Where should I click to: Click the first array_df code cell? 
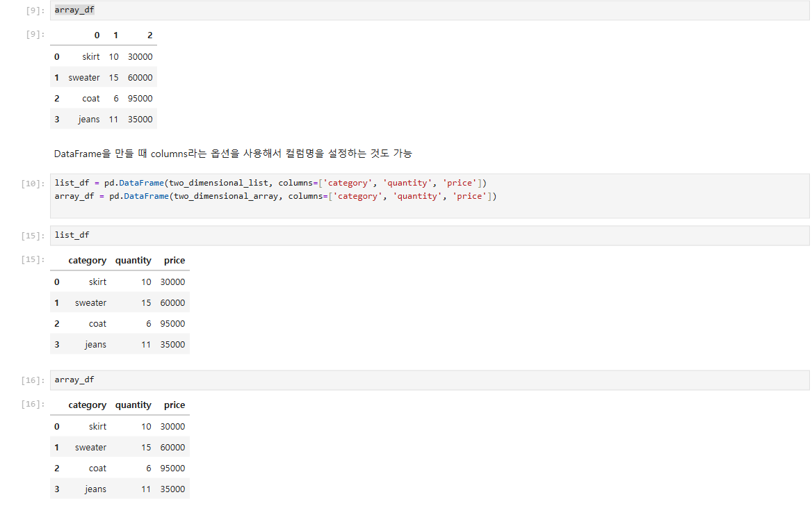(430, 10)
